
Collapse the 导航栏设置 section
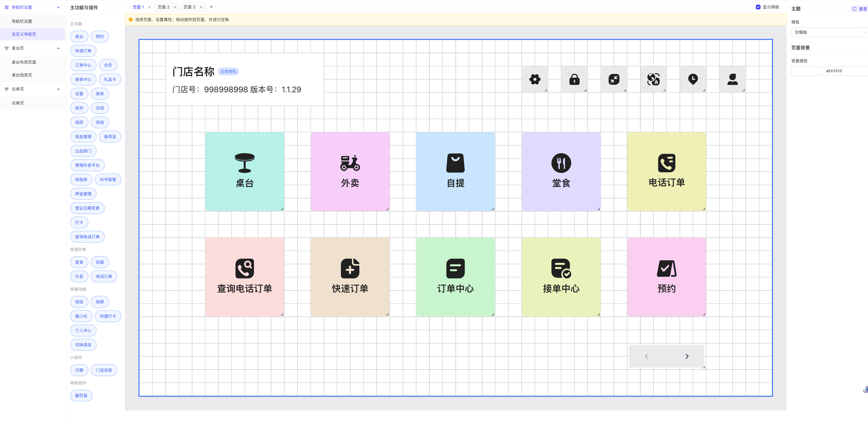[58, 7]
